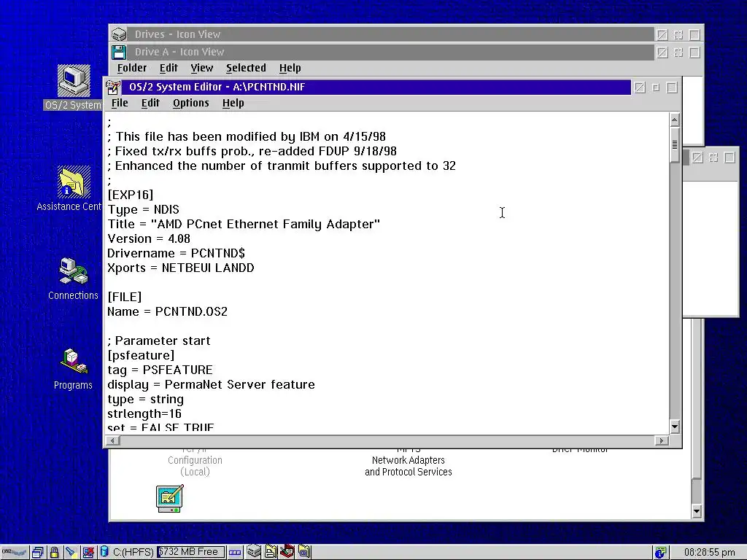Open the View menu in Drive A window

pos(202,68)
